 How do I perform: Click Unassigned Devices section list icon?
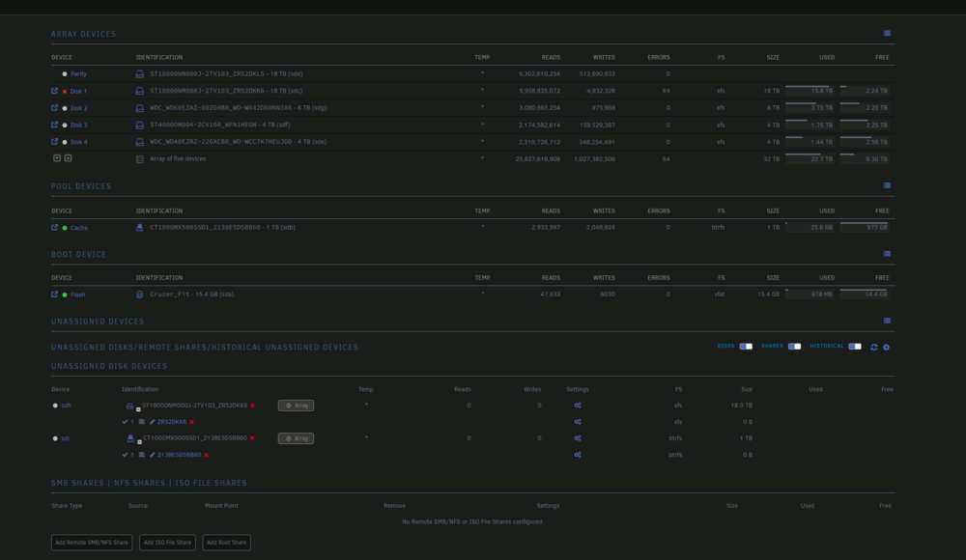coord(887,321)
